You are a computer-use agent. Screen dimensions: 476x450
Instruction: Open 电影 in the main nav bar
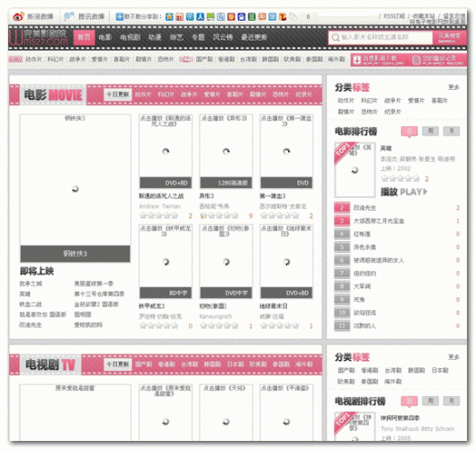105,37
